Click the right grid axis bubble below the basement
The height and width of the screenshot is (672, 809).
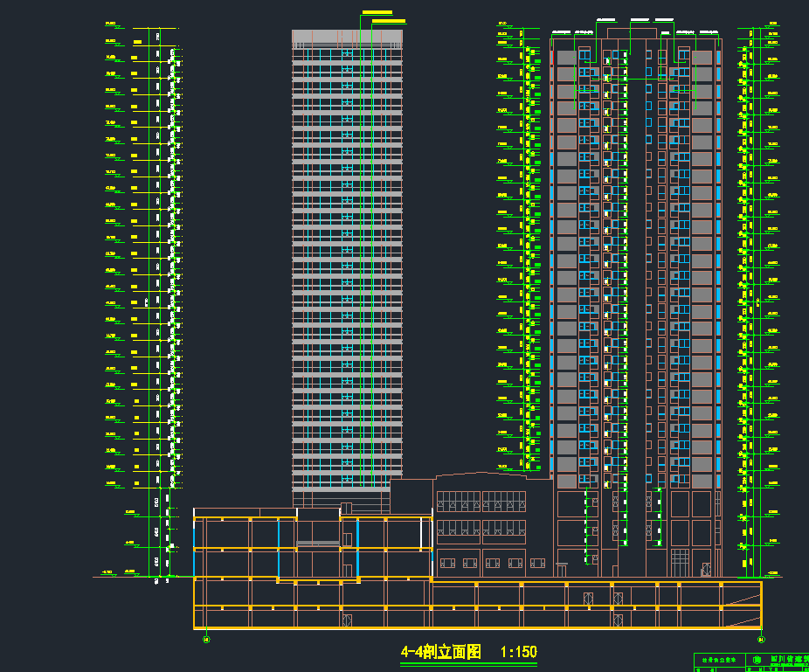pos(762,639)
